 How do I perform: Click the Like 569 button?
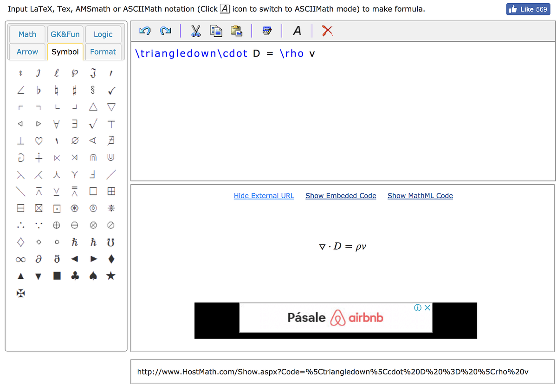coord(528,9)
